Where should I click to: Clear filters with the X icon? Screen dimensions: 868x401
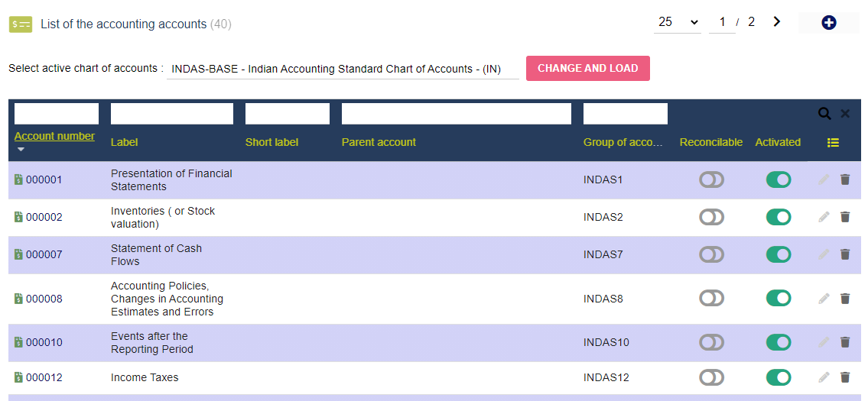click(845, 113)
